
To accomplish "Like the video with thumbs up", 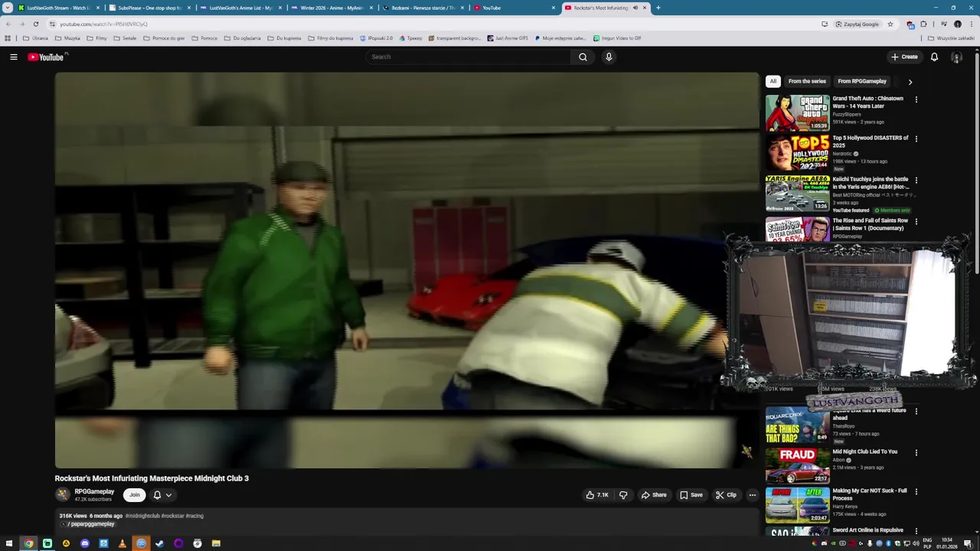I will 597,495.
